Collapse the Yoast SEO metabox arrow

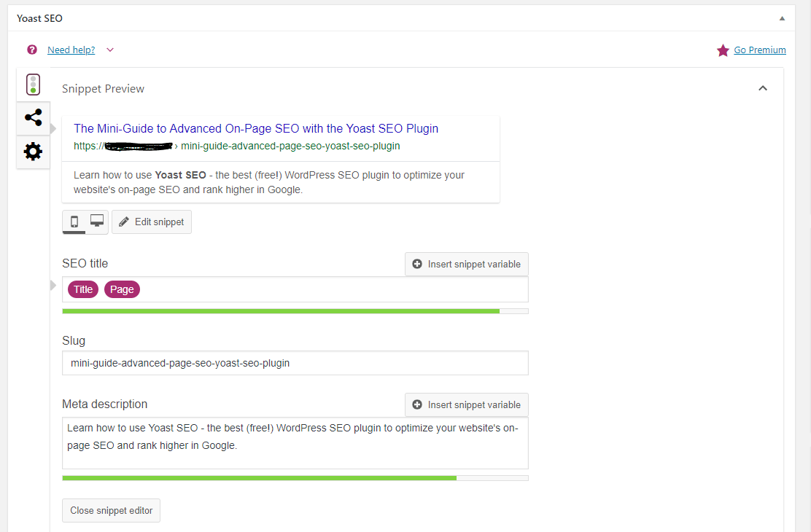(782, 19)
